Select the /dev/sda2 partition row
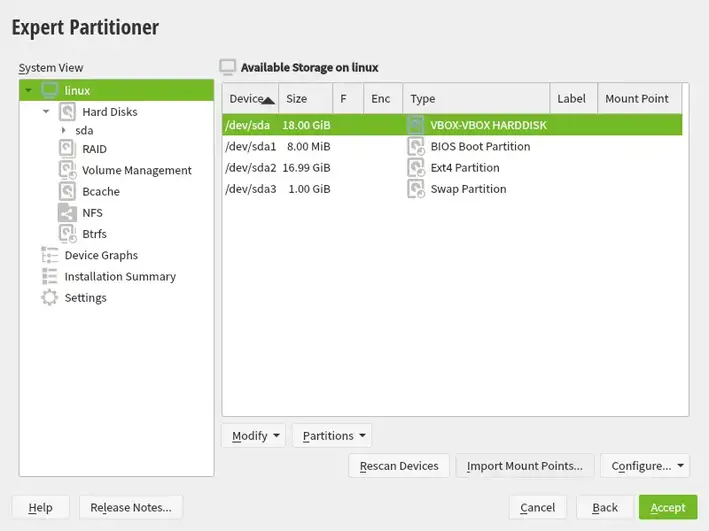Image resolution: width=709 pixels, height=531 pixels. tap(452, 168)
